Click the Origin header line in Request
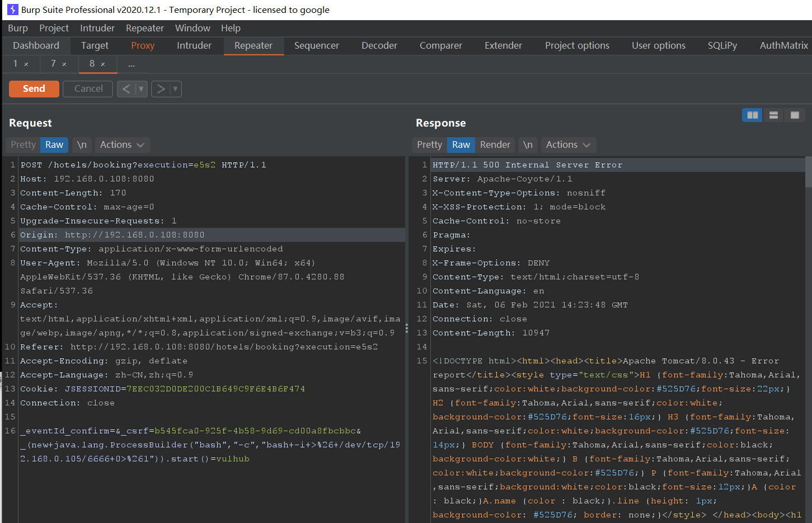The image size is (812, 523). (213, 235)
